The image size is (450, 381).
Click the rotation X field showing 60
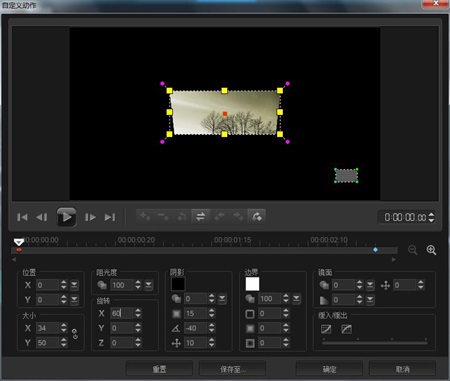pyautogui.click(x=122, y=313)
